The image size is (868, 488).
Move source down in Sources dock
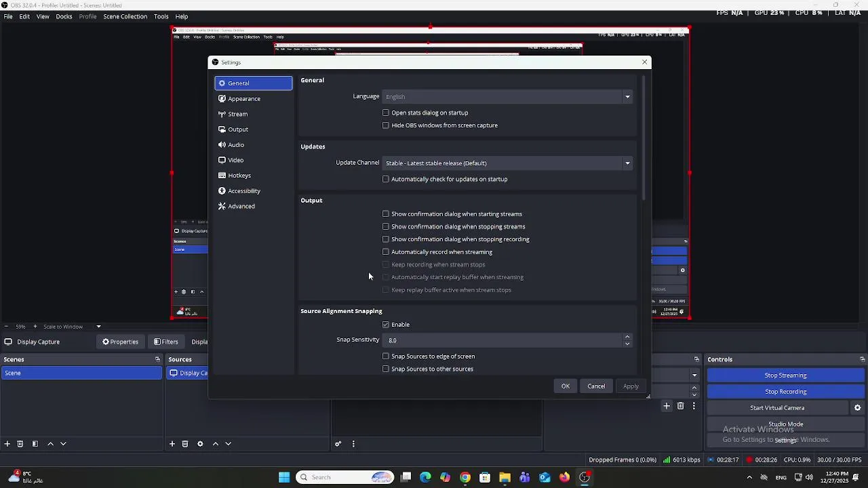(229, 444)
